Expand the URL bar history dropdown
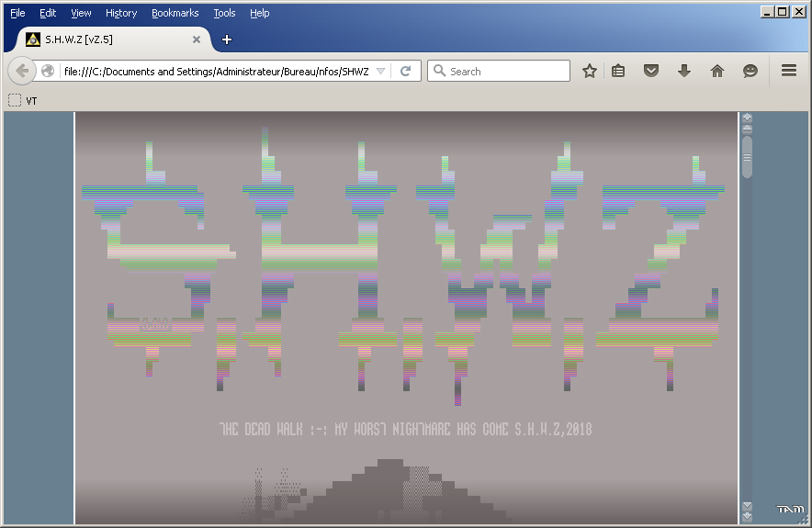812x528 pixels. point(381,71)
